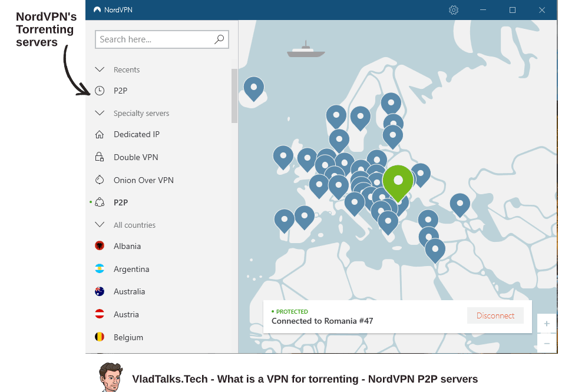This screenshot has width=575, height=392.
Task: Zoom in the map with plus
Action: 547,324
